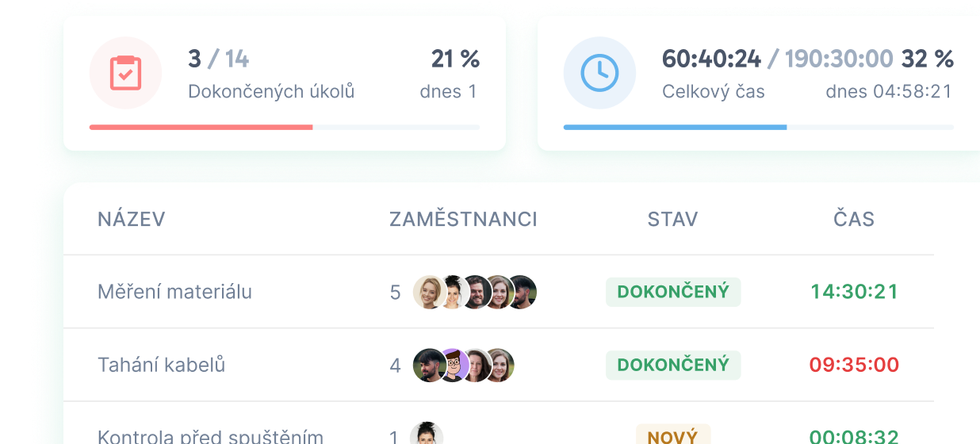This screenshot has height=444, width=980.
Task: Click DOKONČENÝ badge for Tahání kabelů
Action: coord(673,365)
